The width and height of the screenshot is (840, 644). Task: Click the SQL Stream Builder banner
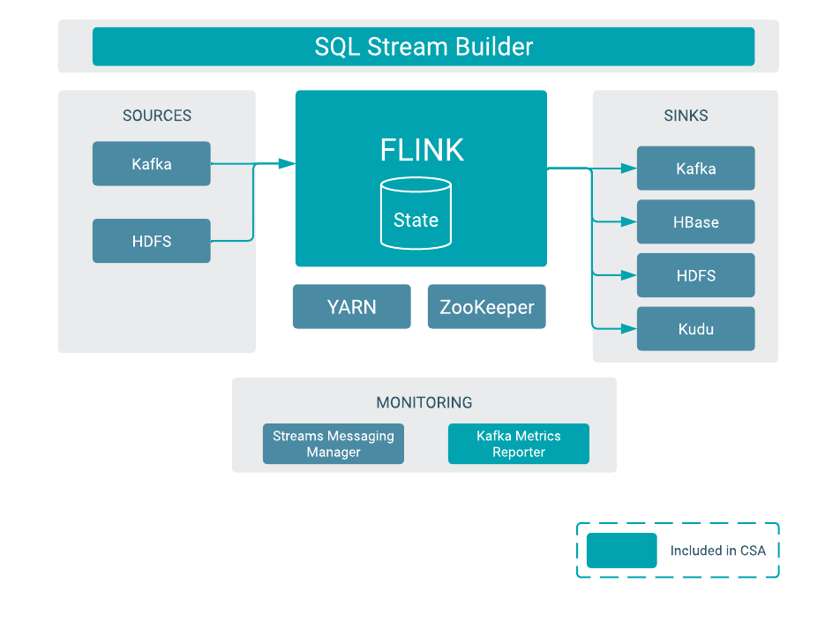click(x=424, y=47)
